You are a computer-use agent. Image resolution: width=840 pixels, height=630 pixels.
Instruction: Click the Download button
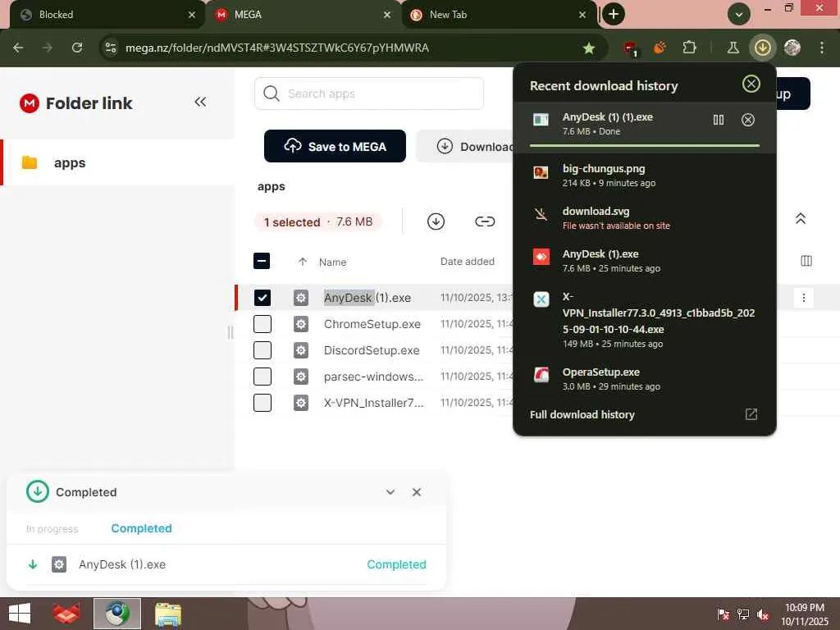coord(465,146)
